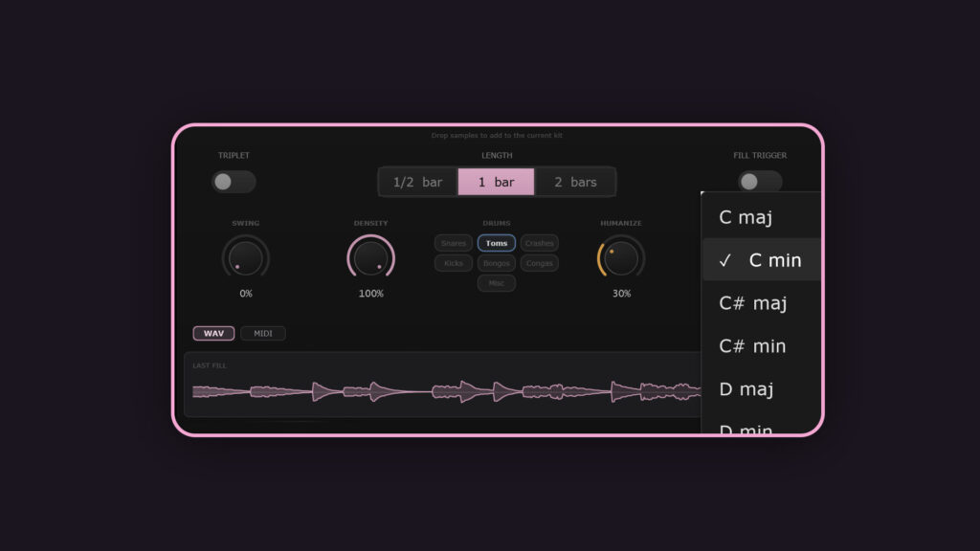Image resolution: width=980 pixels, height=551 pixels.
Task: Switch to WAV export tab
Action: 213,334
